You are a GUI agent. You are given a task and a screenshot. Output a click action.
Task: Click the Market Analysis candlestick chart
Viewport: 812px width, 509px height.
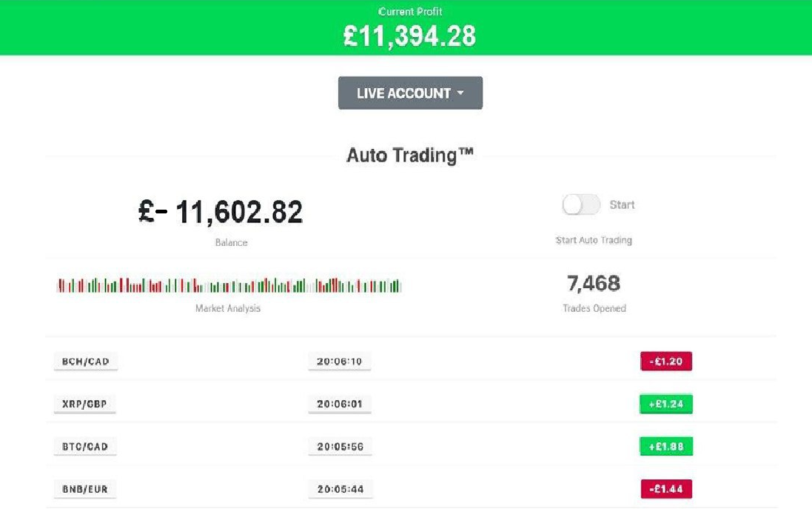click(x=229, y=285)
